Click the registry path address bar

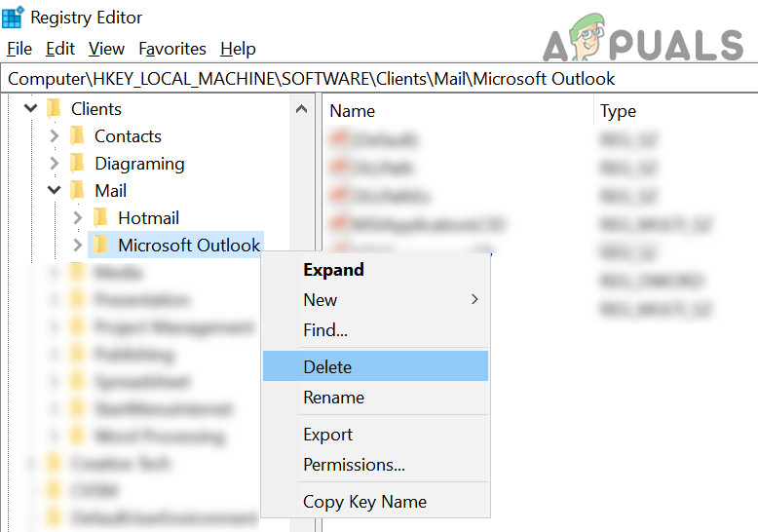(379, 79)
